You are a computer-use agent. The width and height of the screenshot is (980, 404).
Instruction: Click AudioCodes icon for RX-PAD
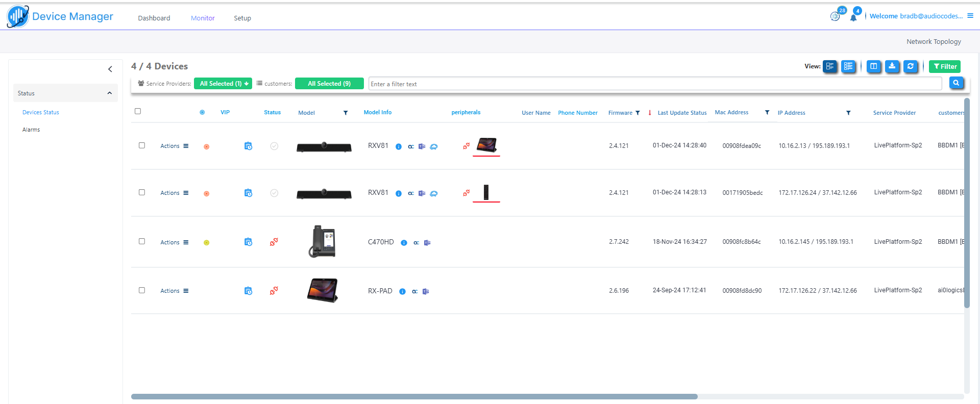pos(415,292)
